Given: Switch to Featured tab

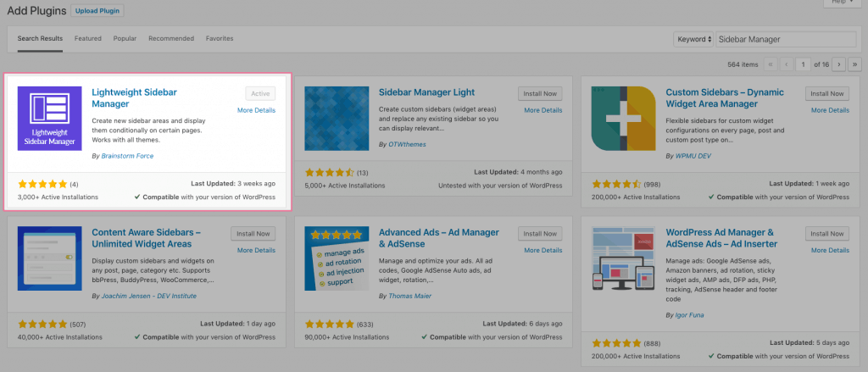Looking at the screenshot, I should (88, 39).
